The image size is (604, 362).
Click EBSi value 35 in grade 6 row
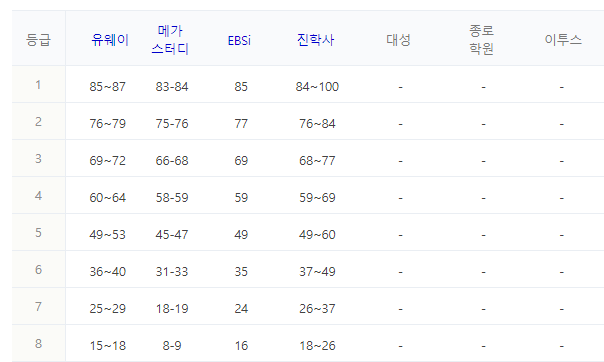241,272
